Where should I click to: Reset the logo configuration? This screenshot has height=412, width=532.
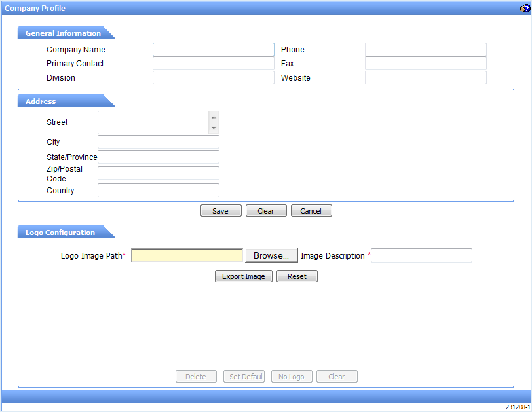297,276
